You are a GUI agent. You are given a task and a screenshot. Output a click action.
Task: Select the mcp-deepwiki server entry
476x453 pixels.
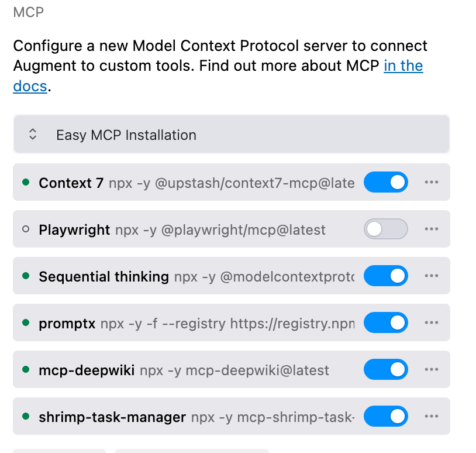point(175,369)
